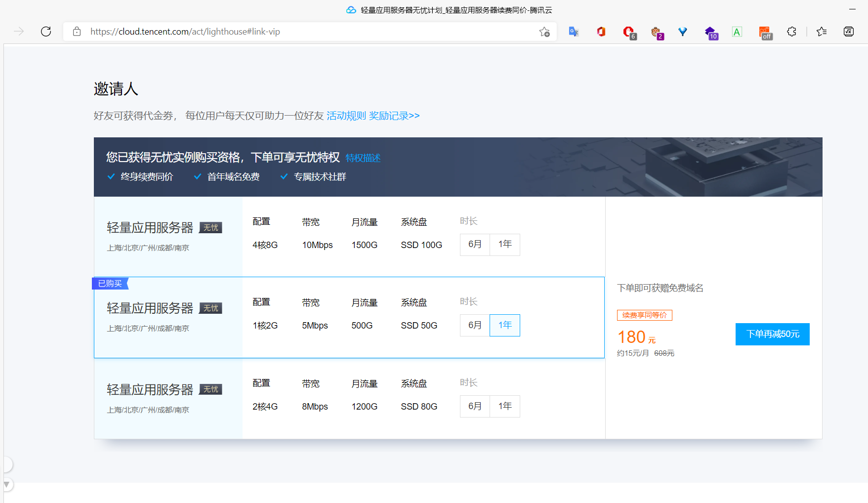Viewport: 868px width, 503px height.
Task: Click the 无忧 badge on 4核8G row
Action: 211,228
